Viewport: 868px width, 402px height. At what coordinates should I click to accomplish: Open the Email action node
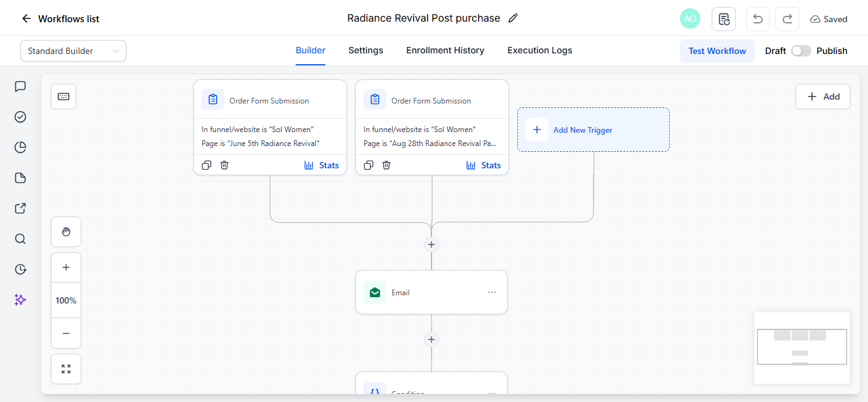click(x=431, y=292)
